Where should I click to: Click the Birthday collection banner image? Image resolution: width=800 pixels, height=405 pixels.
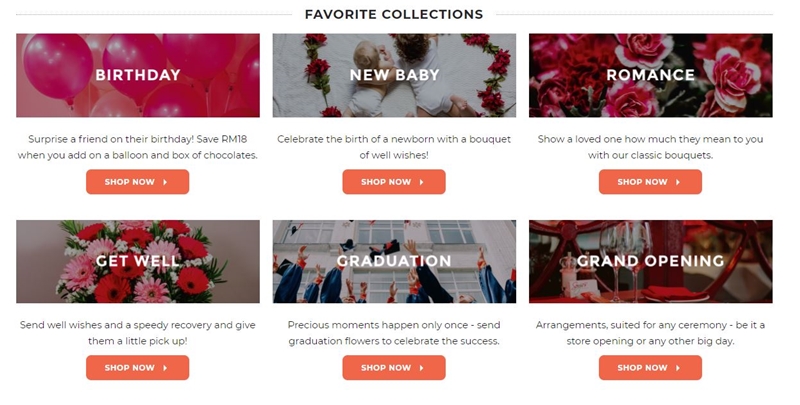coord(138,75)
